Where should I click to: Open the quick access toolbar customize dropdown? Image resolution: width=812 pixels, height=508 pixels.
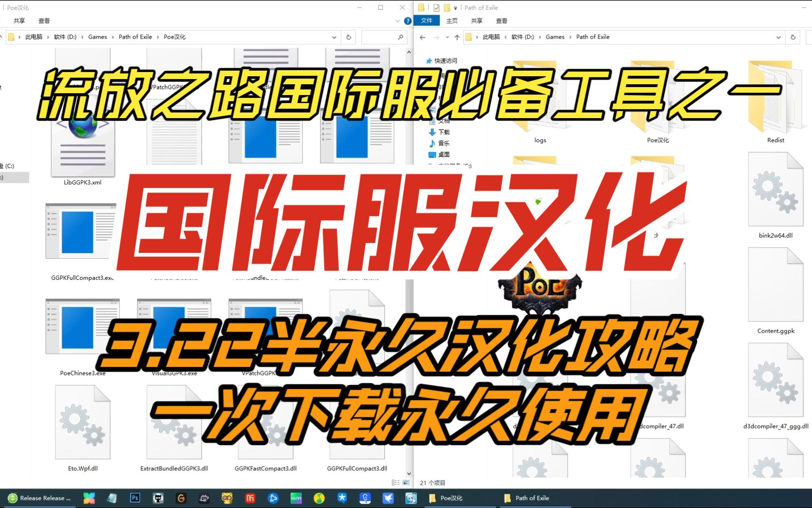tap(455, 8)
